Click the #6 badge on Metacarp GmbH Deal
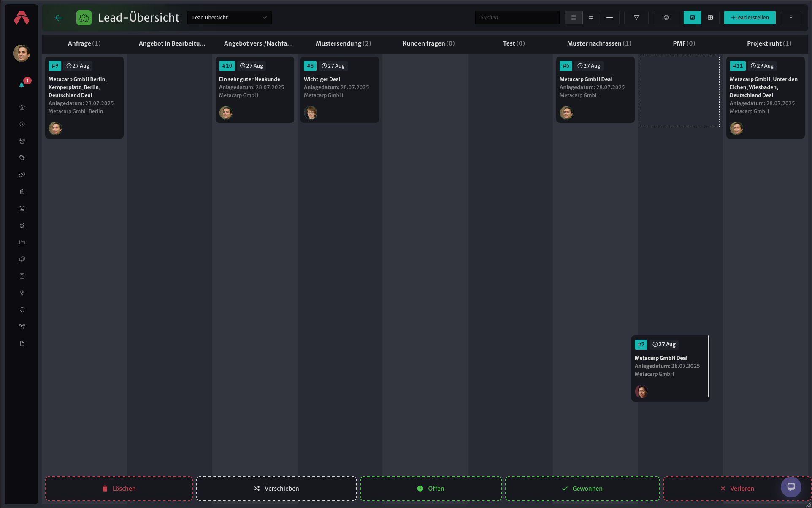Image resolution: width=812 pixels, height=508 pixels. pyautogui.click(x=566, y=66)
